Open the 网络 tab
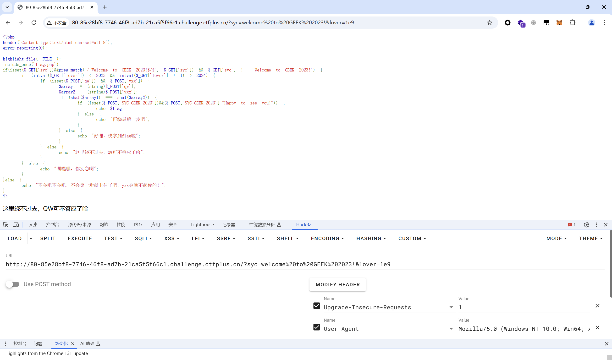The width and height of the screenshot is (612, 364). (104, 225)
